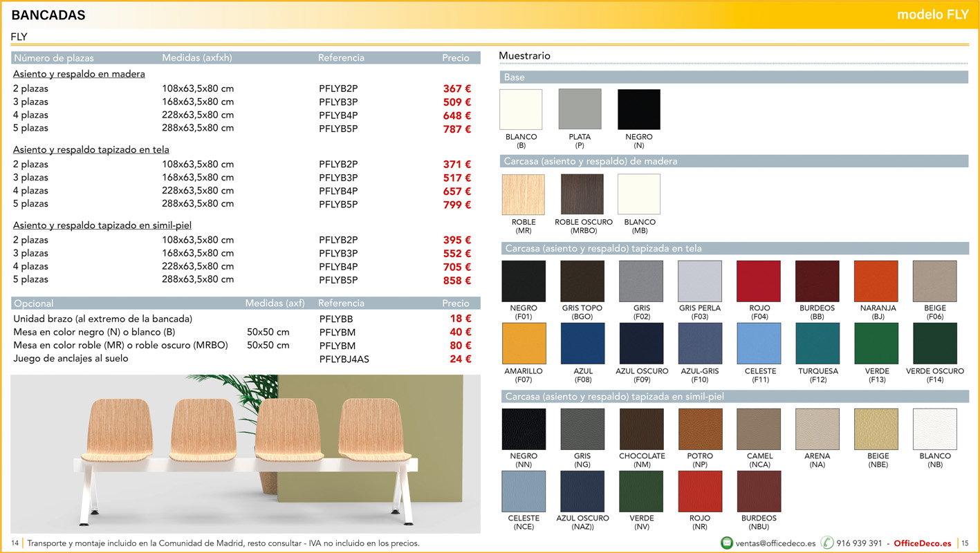Pick the GRIS (F02) fabric swatch
Viewport: 980px width, 553px height.
click(x=641, y=281)
